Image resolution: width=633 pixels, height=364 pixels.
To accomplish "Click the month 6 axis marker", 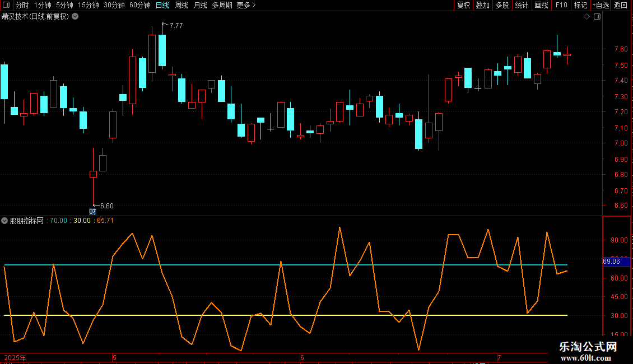I will coord(302,358).
